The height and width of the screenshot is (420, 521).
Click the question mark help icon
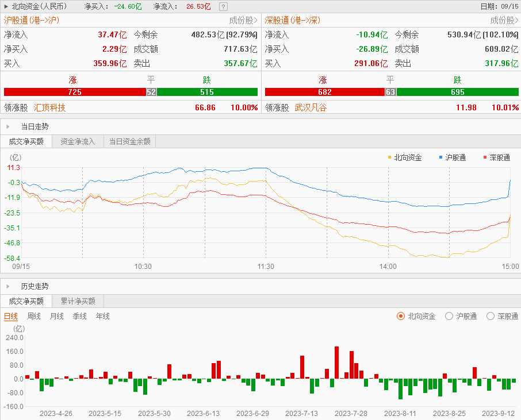coord(223,7)
